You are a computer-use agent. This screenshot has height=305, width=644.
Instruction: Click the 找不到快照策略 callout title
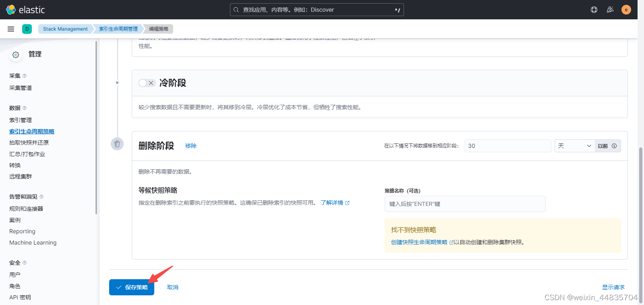pyautogui.click(x=414, y=230)
